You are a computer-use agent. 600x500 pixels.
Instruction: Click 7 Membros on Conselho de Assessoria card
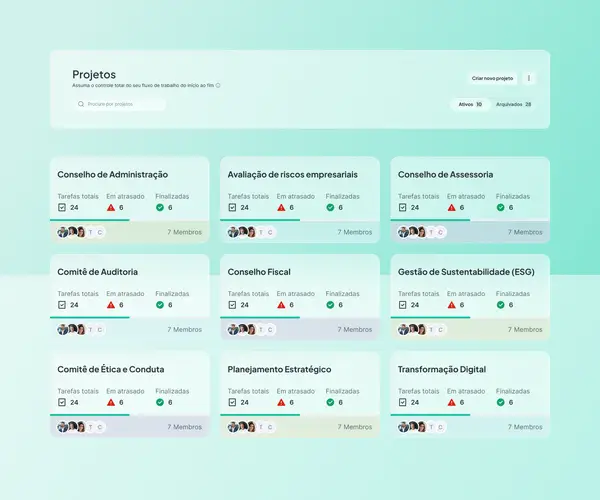pos(525,232)
